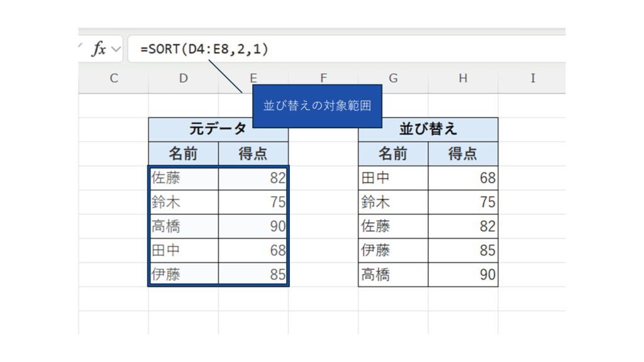Select 名前 header in the sorted table
The height and width of the screenshot is (362, 644).
tap(393, 154)
